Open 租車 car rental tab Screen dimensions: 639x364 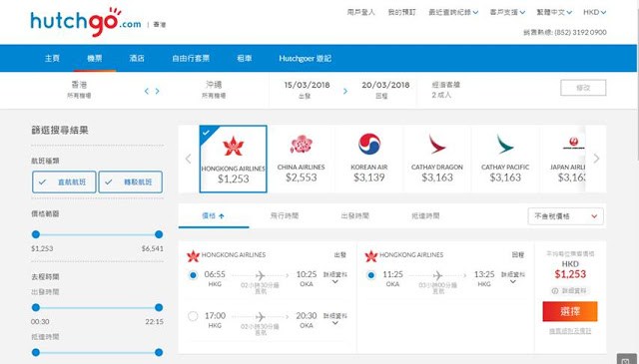pos(244,58)
